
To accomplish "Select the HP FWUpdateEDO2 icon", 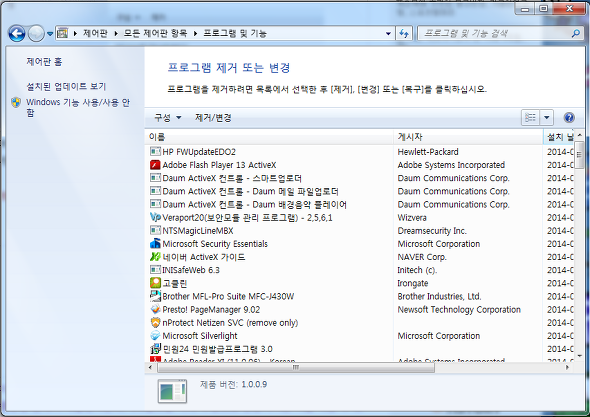I will [x=155, y=151].
